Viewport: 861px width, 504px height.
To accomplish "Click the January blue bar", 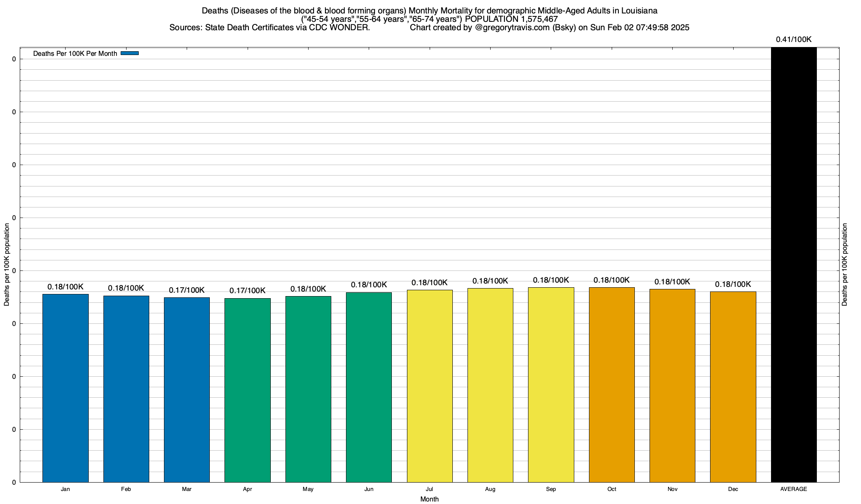I will pyautogui.click(x=66, y=388).
